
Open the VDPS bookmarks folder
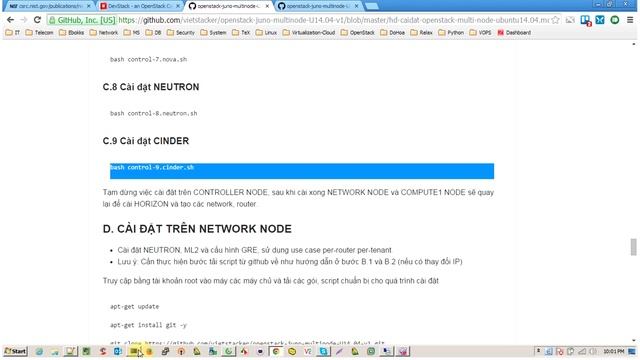pos(480,32)
